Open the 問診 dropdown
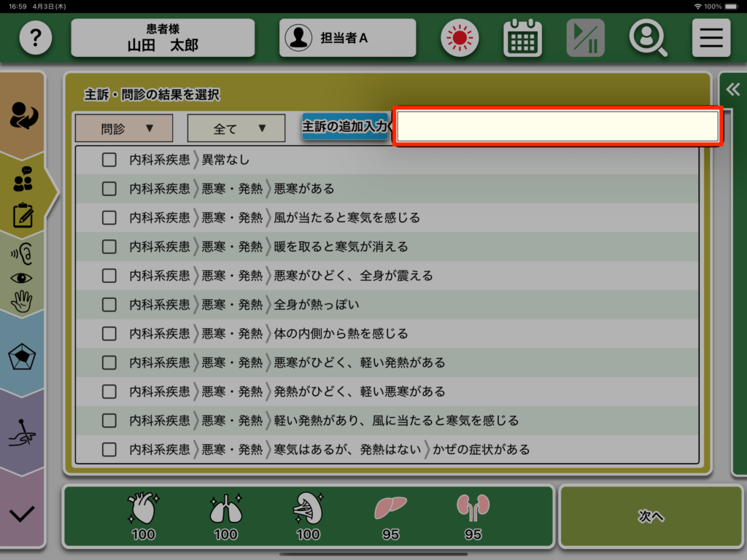The width and height of the screenshot is (747, 560). point(124,128)
